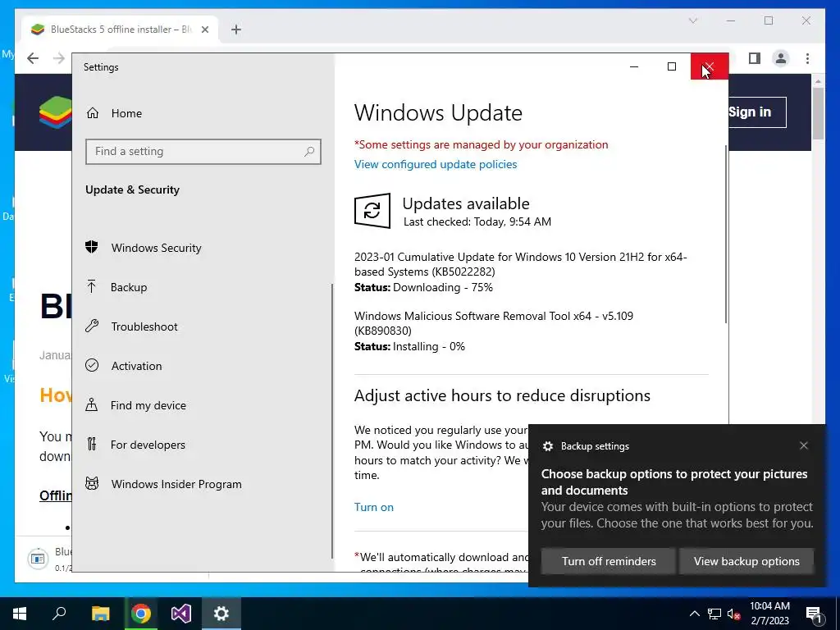This screenshot has height=630, width=840.
Task: Click the Settings sidebar scrollbar
Action: pos(332,421)
